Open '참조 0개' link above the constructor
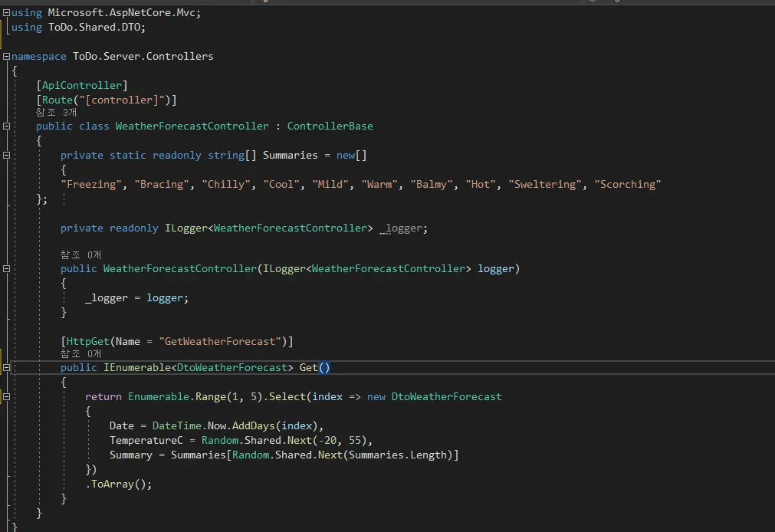The height and width of the screenshot is (532, 775). [x=80, y=255]
